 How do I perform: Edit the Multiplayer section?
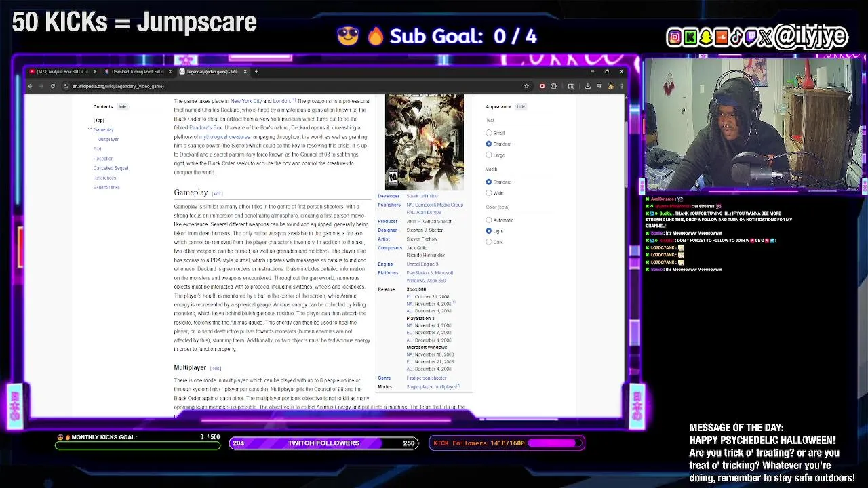click(x=216, y=368)
